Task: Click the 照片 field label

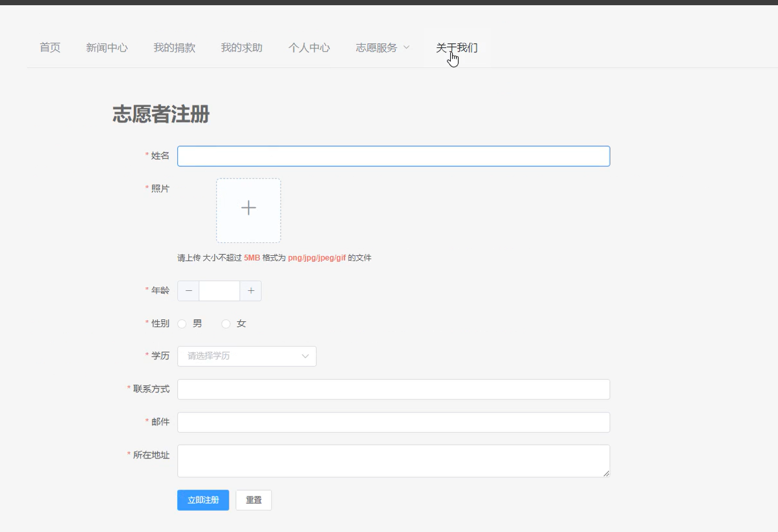Action: click(x=160, y=189)
